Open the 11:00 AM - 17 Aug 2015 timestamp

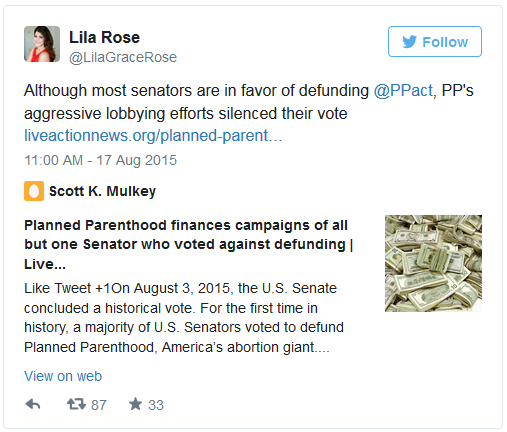[x=100, y=160]
